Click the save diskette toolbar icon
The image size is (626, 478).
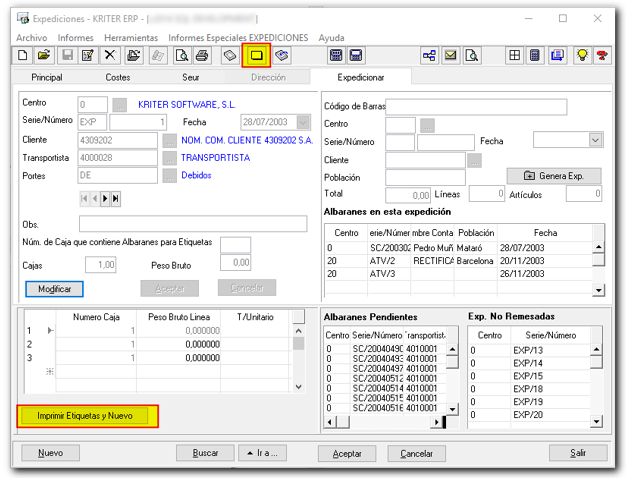[67, 56]
